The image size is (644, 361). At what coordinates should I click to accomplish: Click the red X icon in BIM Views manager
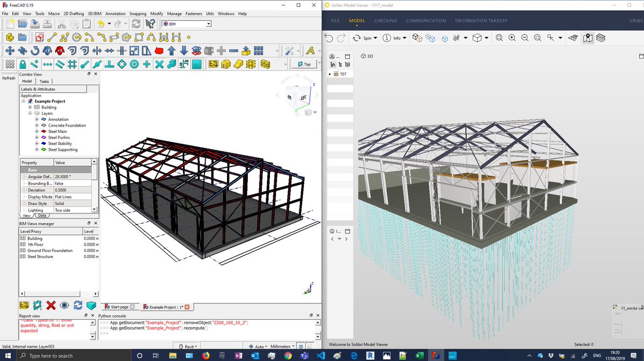(x=51, y=305)
